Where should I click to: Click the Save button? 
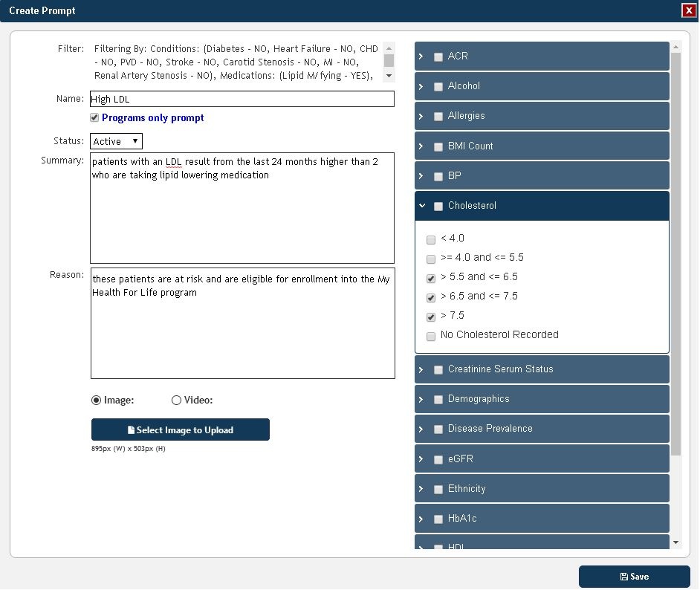(634, 576)
